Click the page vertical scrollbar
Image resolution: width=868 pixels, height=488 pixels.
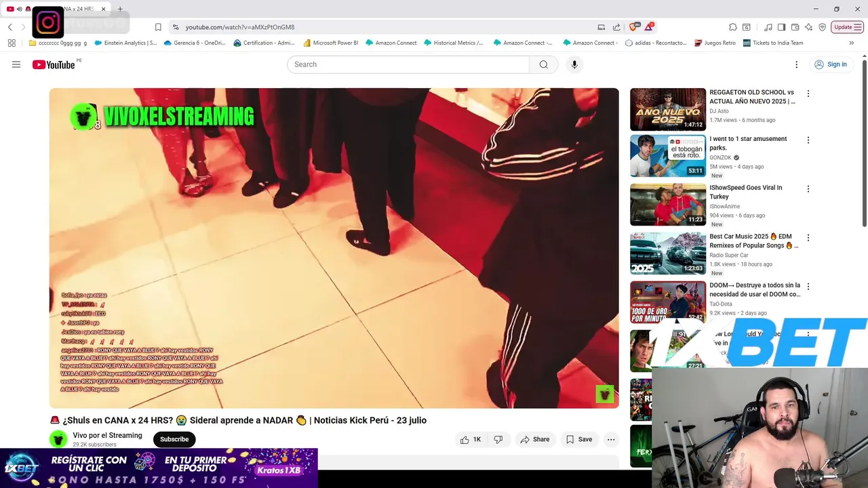click(x=865, y=144)
